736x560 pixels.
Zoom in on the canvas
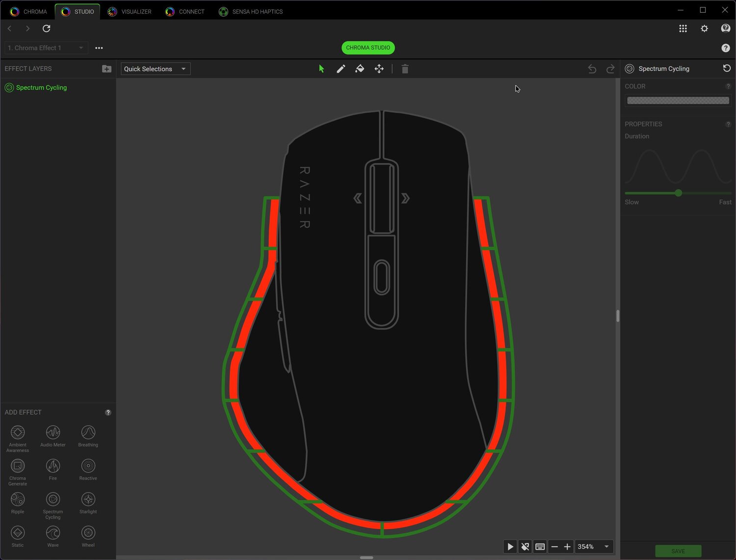tap(567, 546)
